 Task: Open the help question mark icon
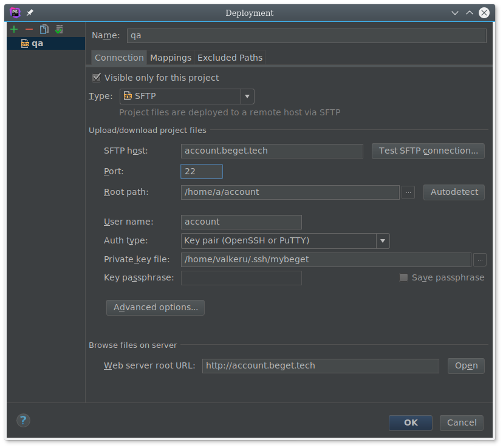(x=23, y=420)
